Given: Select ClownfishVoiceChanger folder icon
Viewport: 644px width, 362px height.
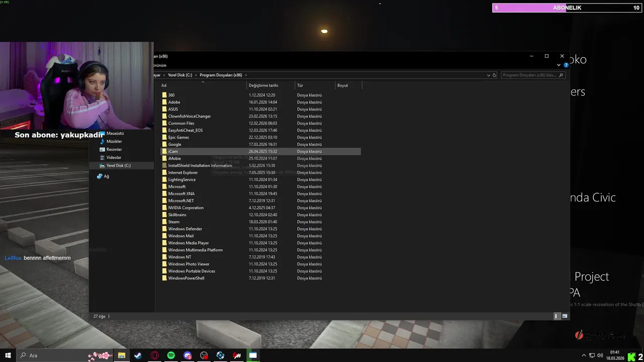Looking at the screenshot, I should coord(164,116).
